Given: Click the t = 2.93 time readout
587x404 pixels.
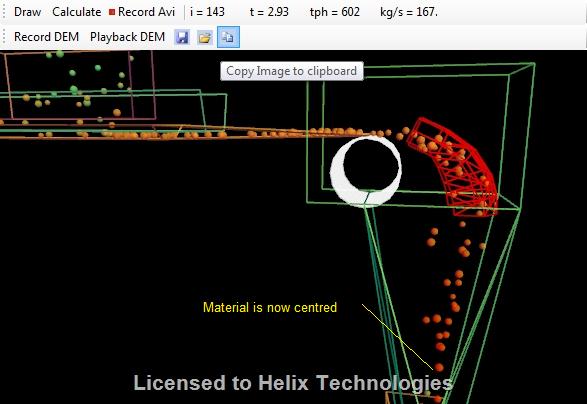Looking at the screenshot, I should point(269,12).
